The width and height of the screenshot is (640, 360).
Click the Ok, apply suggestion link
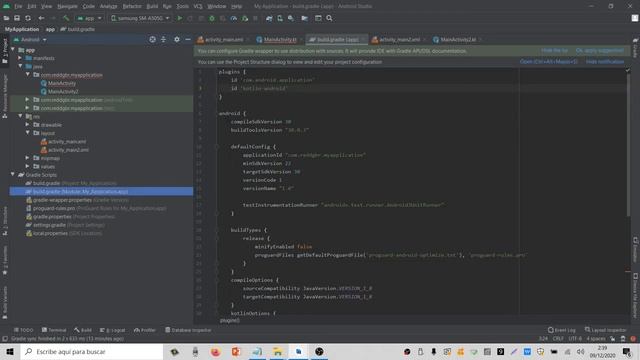600,51
